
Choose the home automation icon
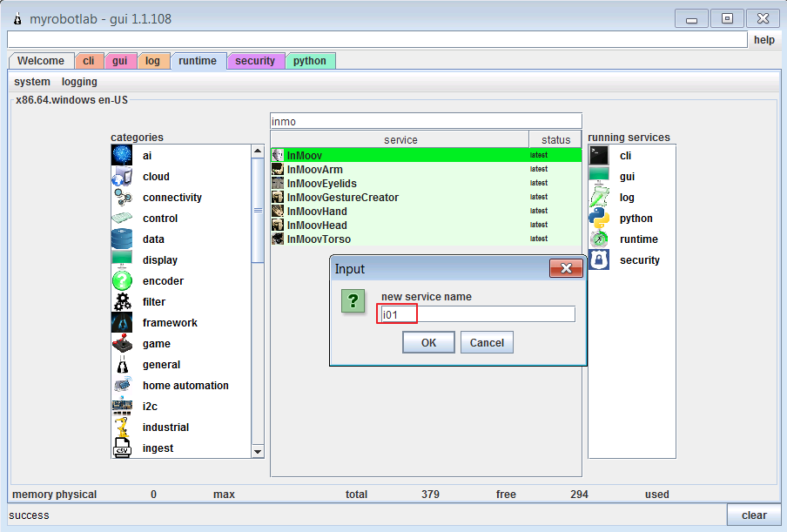[122, 386]
